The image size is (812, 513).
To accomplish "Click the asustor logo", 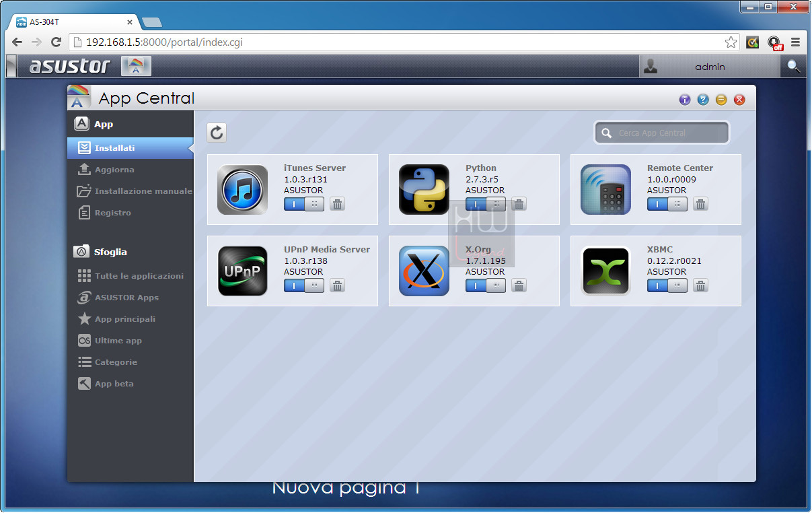I will [69, 66].
